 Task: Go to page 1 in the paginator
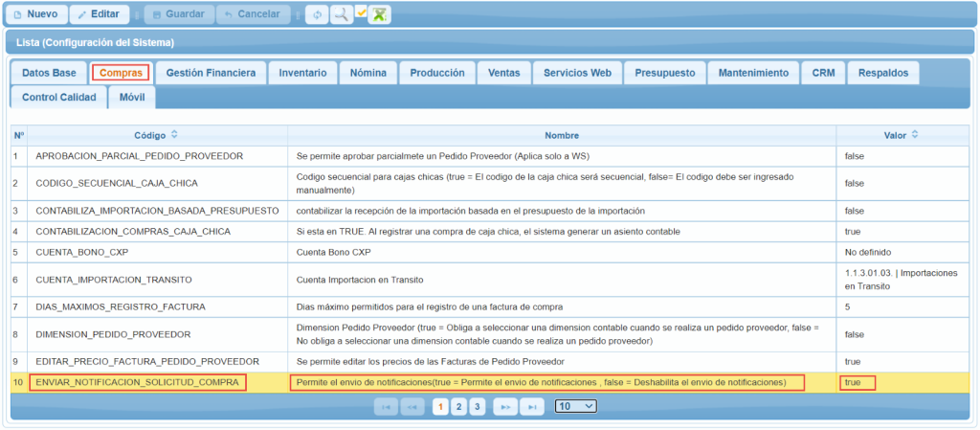(441, 407)
